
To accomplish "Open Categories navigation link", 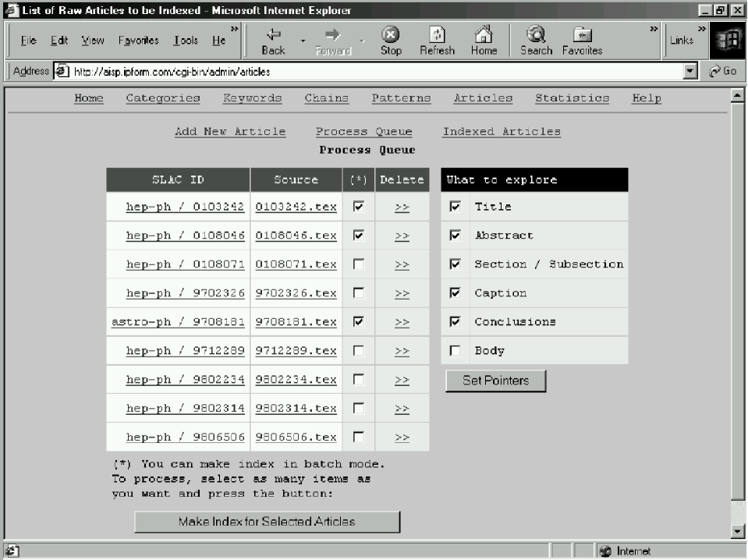I will point(163,97).
